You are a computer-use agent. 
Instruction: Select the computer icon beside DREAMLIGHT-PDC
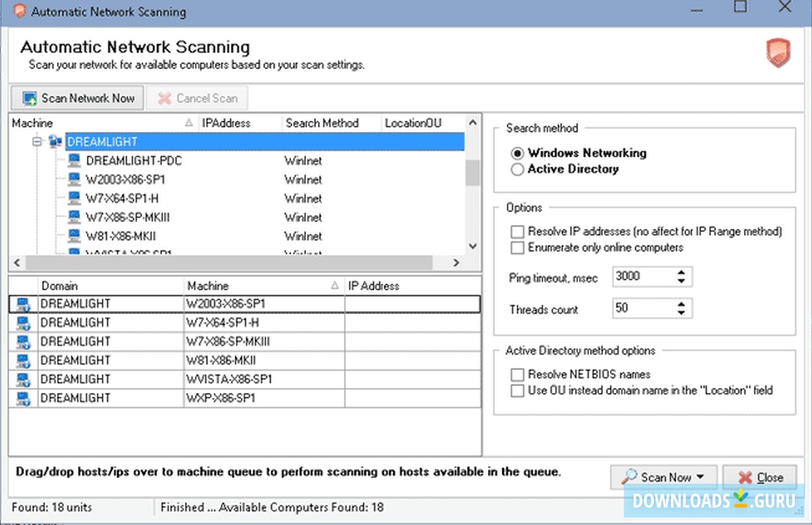tap(73, 160)
